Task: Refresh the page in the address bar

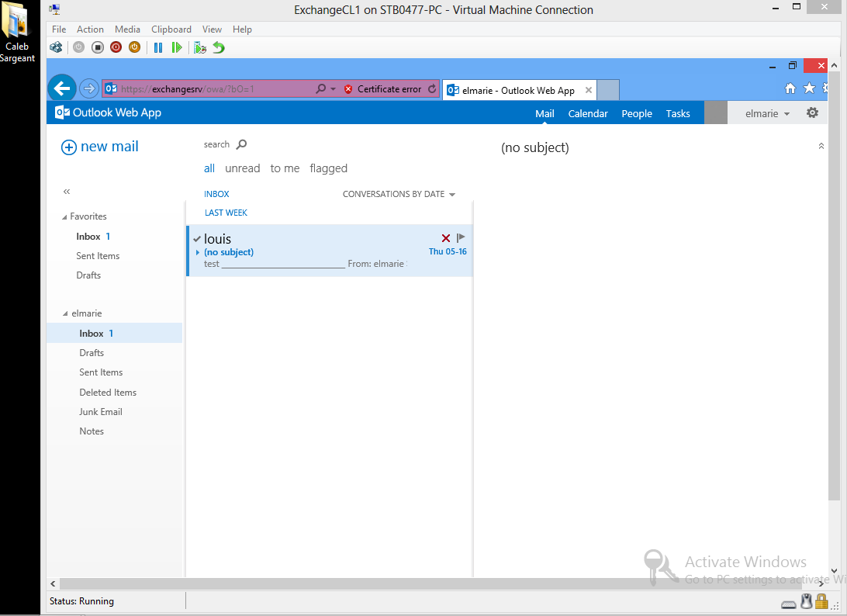Action: click(431, 88)
